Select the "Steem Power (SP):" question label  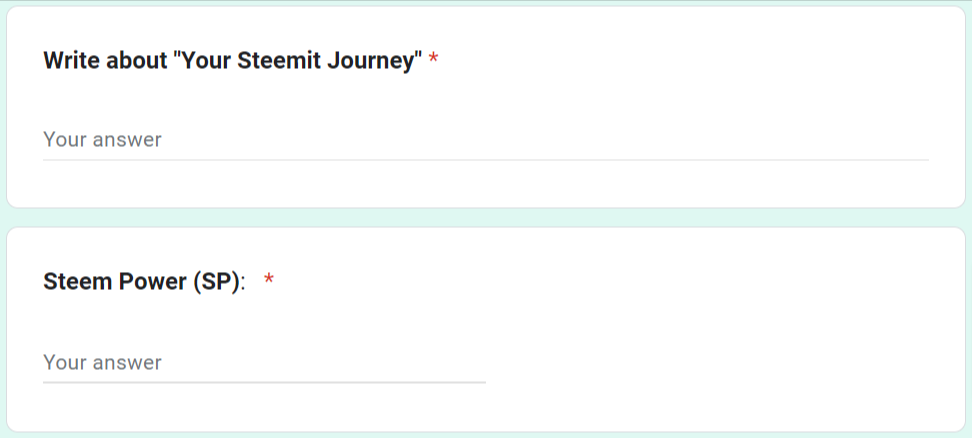[144, 282]
